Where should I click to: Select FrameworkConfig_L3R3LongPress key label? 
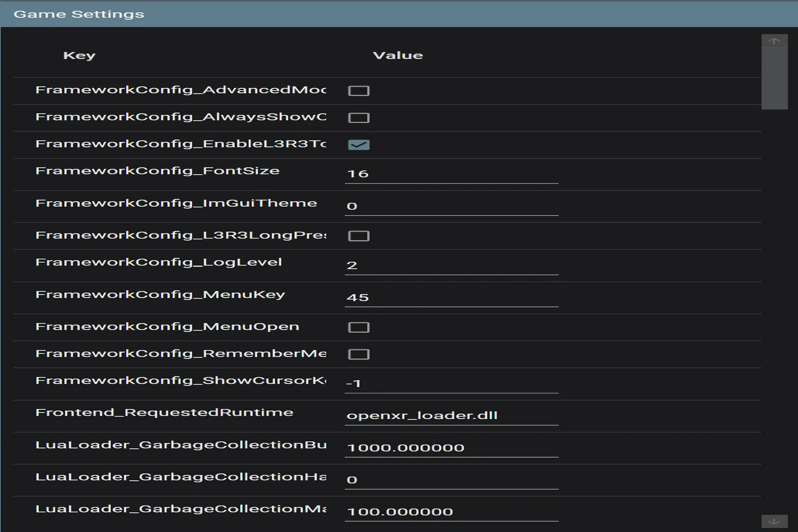point(181,235)
